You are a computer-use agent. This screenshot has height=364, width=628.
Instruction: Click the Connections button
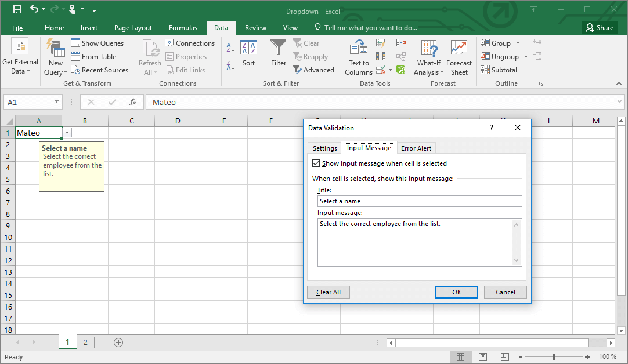[x=190, y=43]
